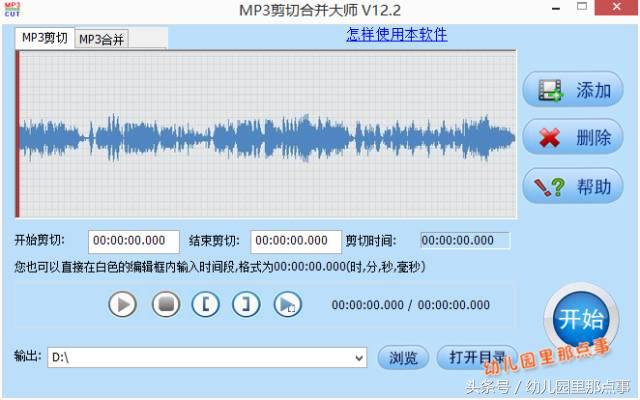
Task: Click the 浏览 browse button
Action: [x=403, y=358]
